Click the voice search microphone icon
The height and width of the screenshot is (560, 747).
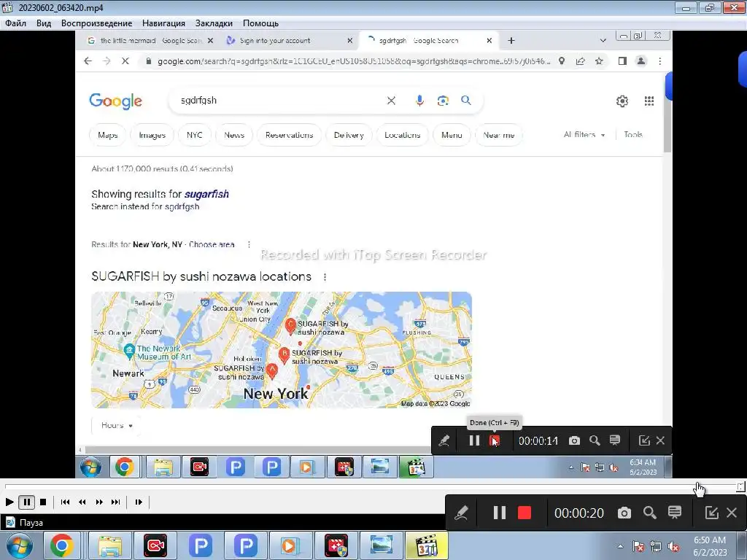419,101
